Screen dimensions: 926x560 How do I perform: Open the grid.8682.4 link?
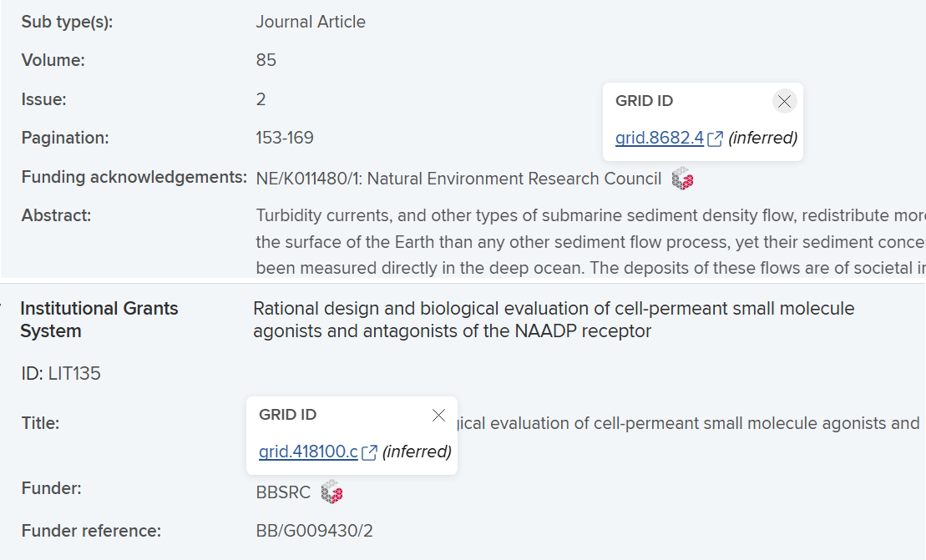(659, 138)
